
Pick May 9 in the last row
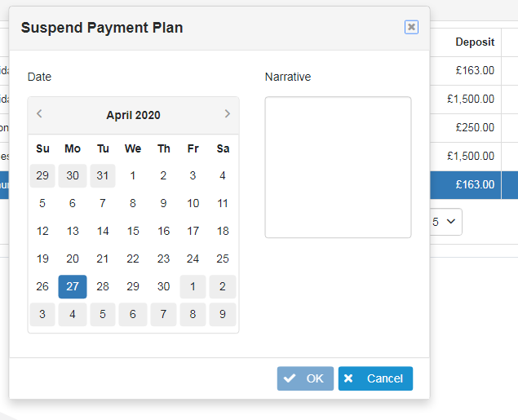(223, 315)
